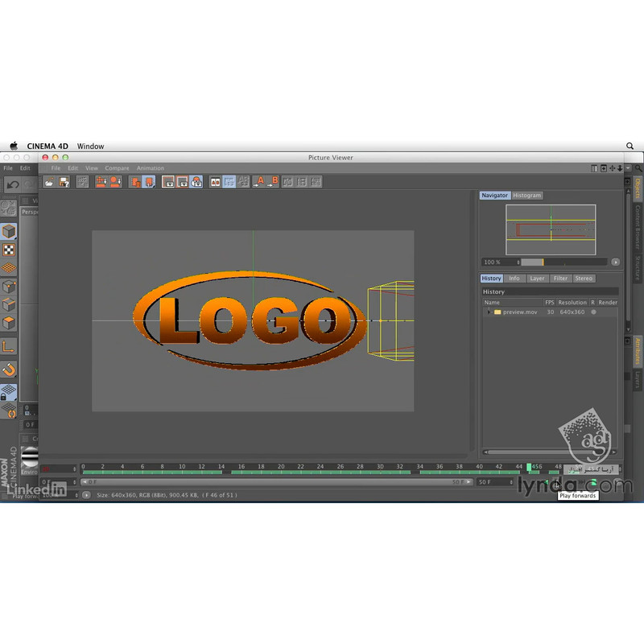644x644 pixels.
Task: Switch to the Layer tab
Action: pyautogui.click(x=537, y=279)
